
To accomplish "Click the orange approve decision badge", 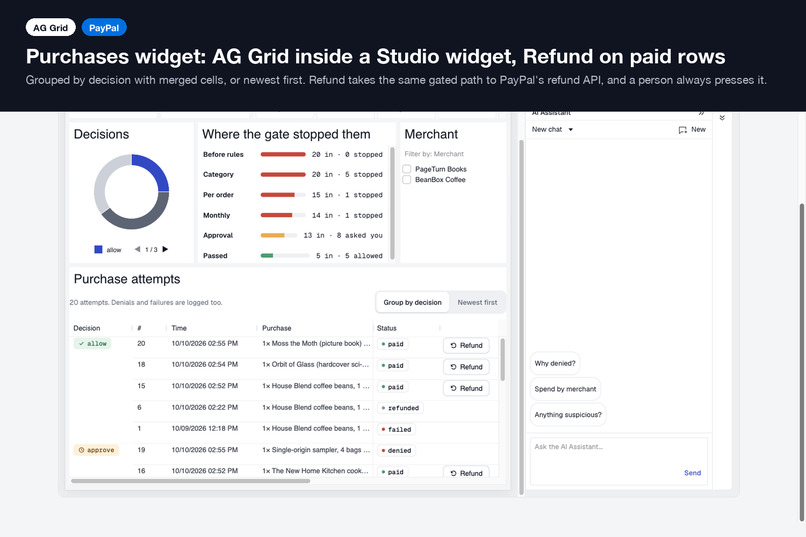I will point(96,450).
